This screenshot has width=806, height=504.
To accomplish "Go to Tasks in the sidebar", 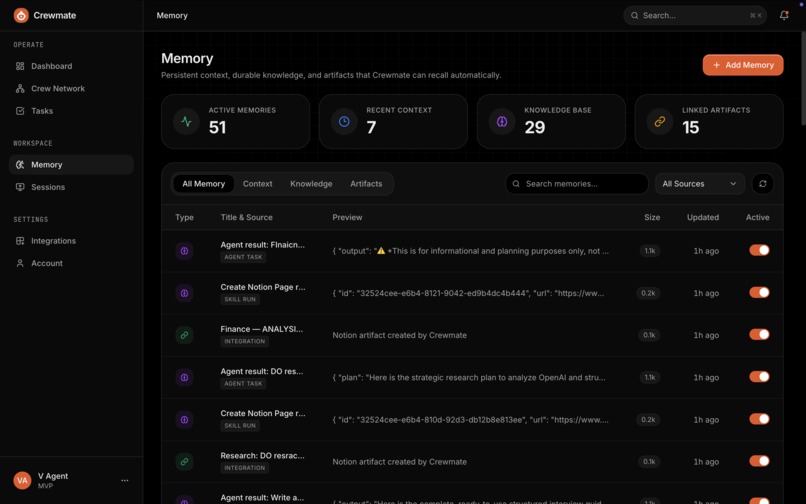I will click(x=71, y=111).
